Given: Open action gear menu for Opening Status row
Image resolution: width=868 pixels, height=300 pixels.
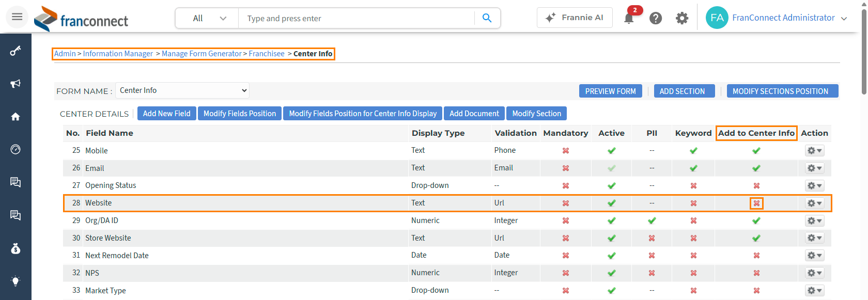Looking at the screenshot, I should click(x=814, y=186).
